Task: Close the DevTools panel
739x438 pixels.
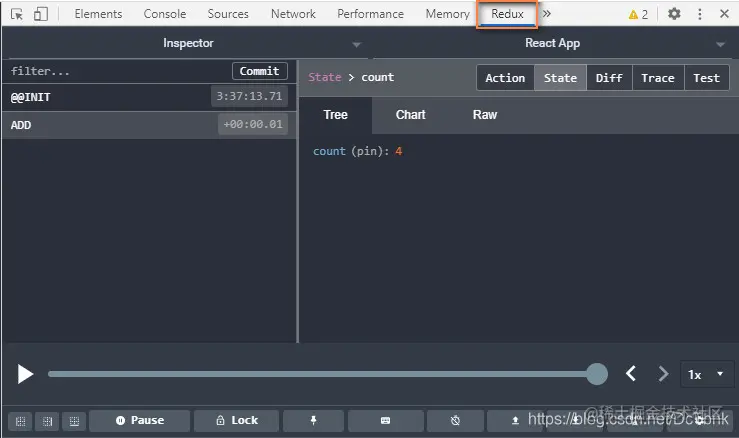Action: (724, 14)
